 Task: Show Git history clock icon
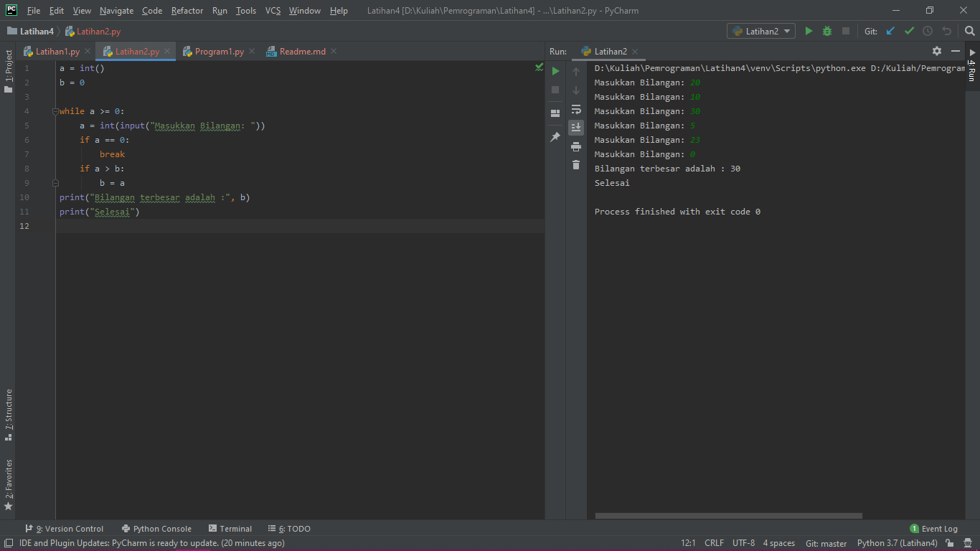(928, 31)
